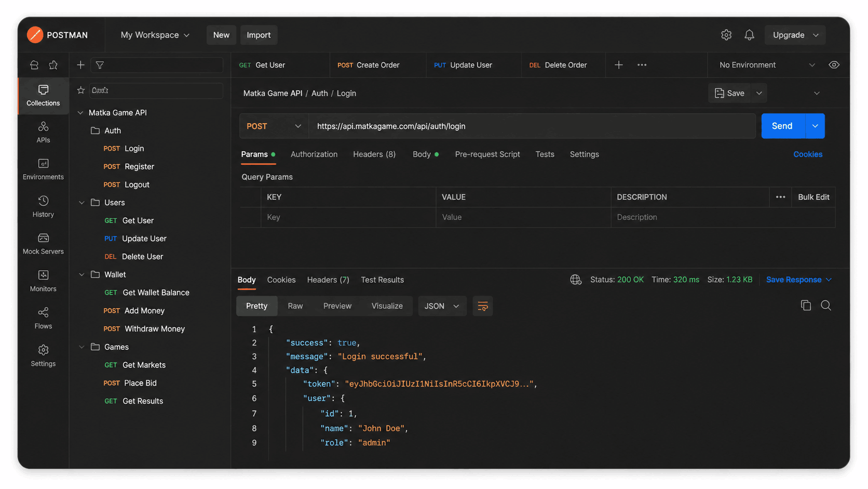Image resolution: width=868 pixels, height=489 pixels.
Task: Open the Mock Servers panel
Action: 43,244
